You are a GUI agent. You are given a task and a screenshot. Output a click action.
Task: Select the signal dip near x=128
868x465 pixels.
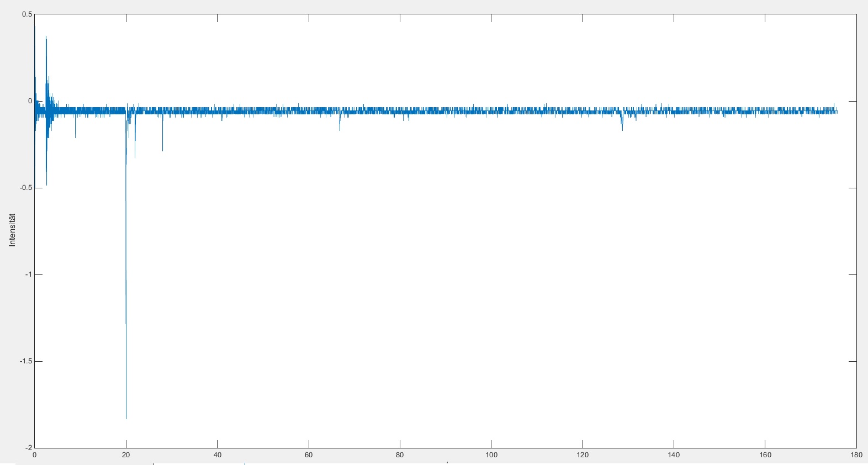pos(622,128)
